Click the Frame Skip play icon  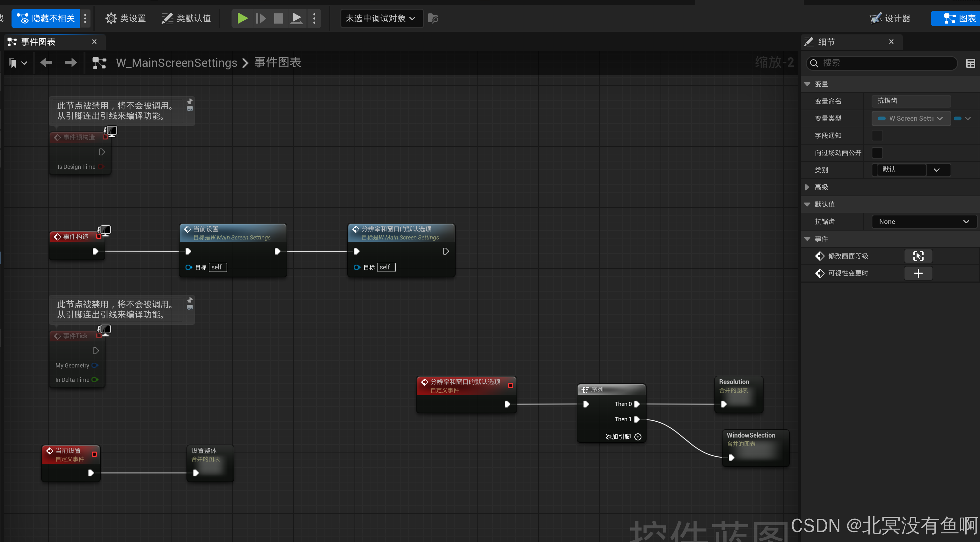(260, 18)
